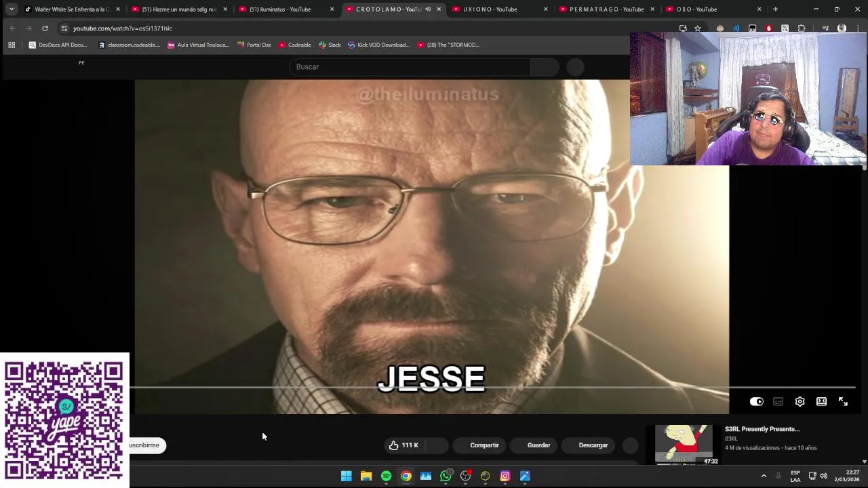Open the Slack bookmark

pyautogui.click(x=330, y=45)
